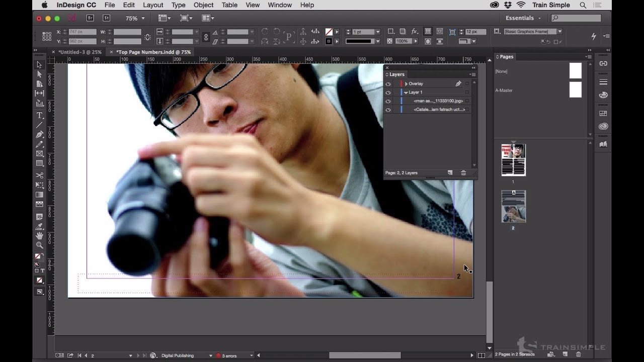Open the Essentials workspace dropdown
This screenshot has height=362, width=644.
(x=523, y=18)
